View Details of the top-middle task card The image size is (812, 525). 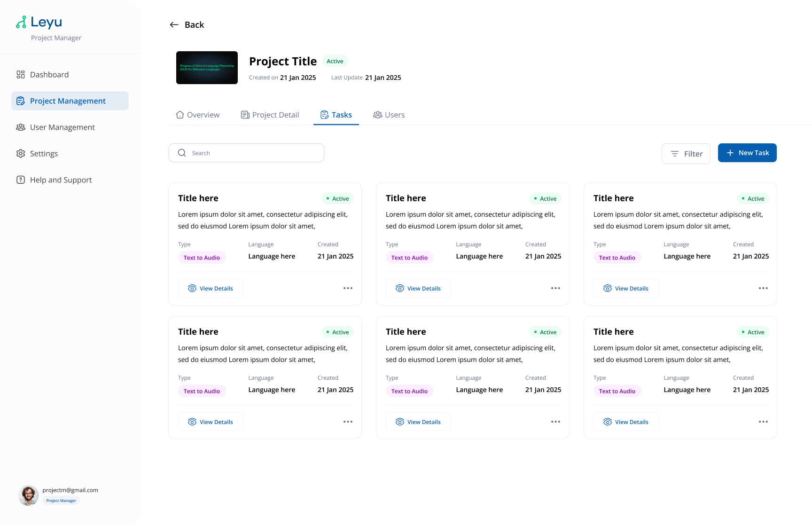(x=418, y=288)
